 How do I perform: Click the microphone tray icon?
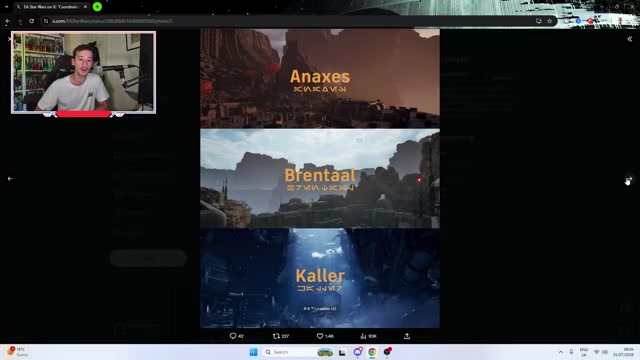[x=571, y=352]
